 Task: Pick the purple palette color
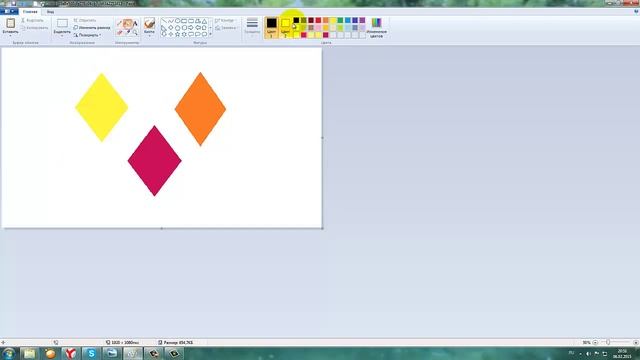click(x=362, y=20)
